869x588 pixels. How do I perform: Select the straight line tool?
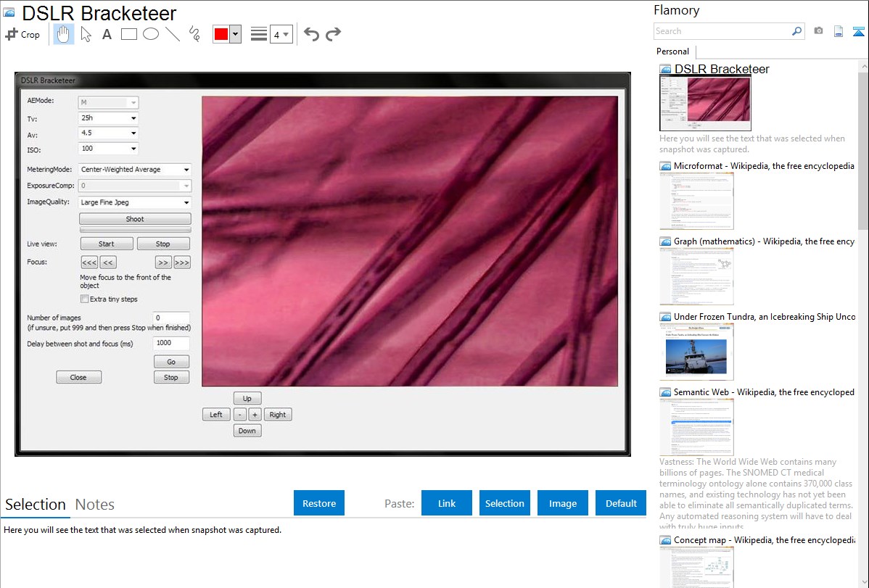click(x=173, y=34)
